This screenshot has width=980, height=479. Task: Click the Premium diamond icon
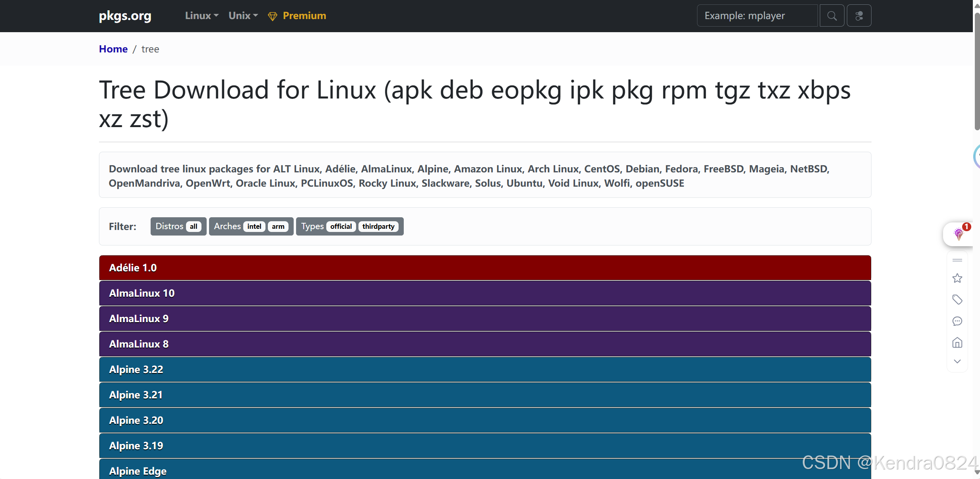273,16
